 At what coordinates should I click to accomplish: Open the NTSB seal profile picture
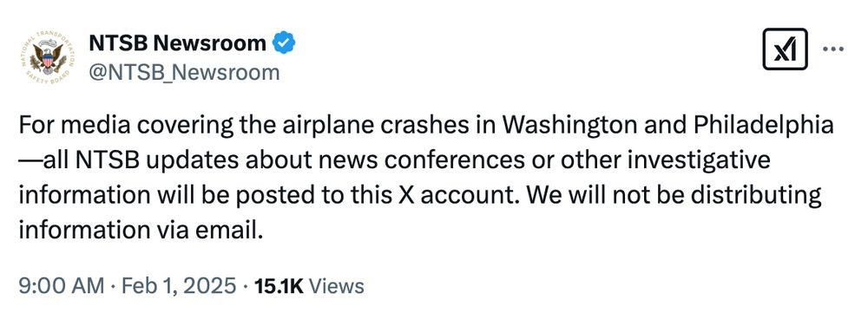coord(48,58)
